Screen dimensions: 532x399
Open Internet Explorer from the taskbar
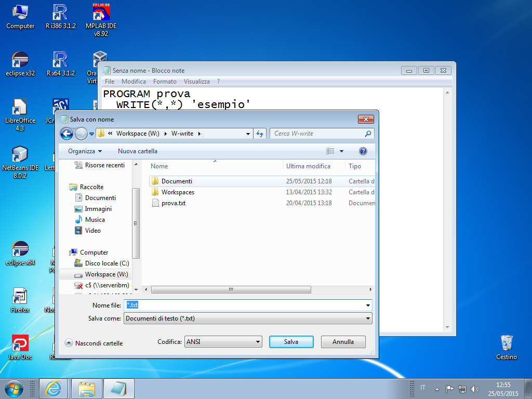point(54,388)
